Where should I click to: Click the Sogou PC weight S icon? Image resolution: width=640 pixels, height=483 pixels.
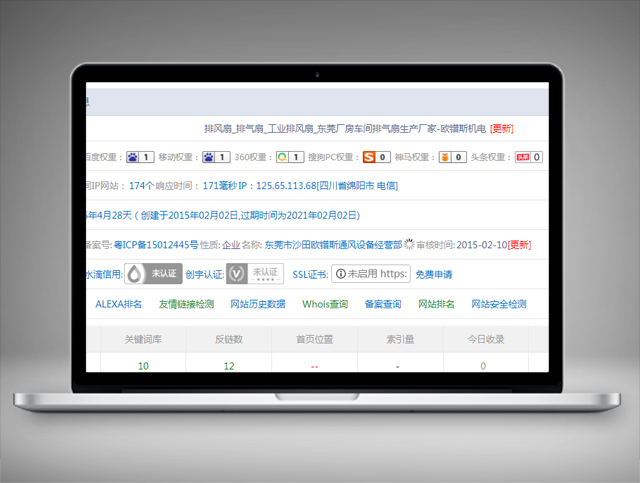(x=369, y=157)
